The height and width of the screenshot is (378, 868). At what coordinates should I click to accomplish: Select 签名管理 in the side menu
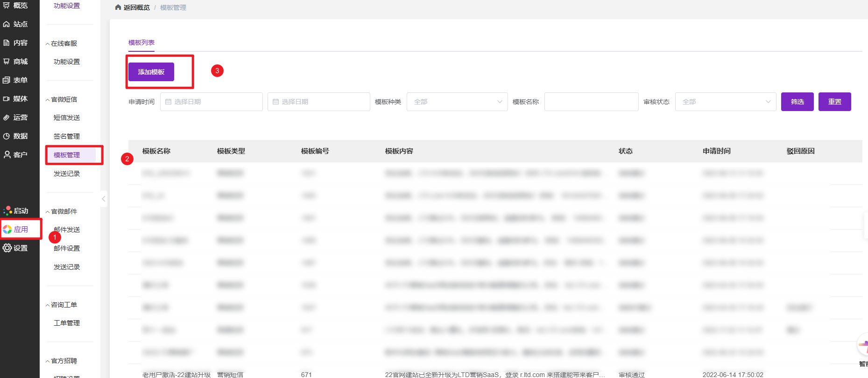coord(67,136)
